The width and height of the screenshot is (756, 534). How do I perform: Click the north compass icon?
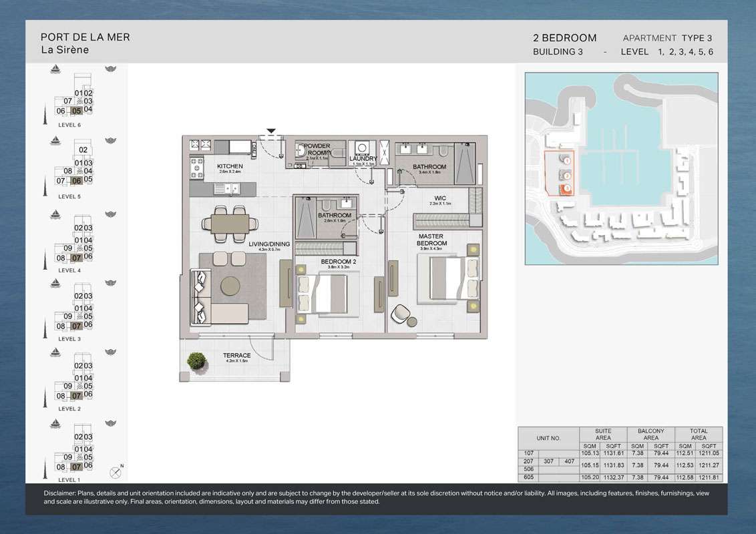118,471
